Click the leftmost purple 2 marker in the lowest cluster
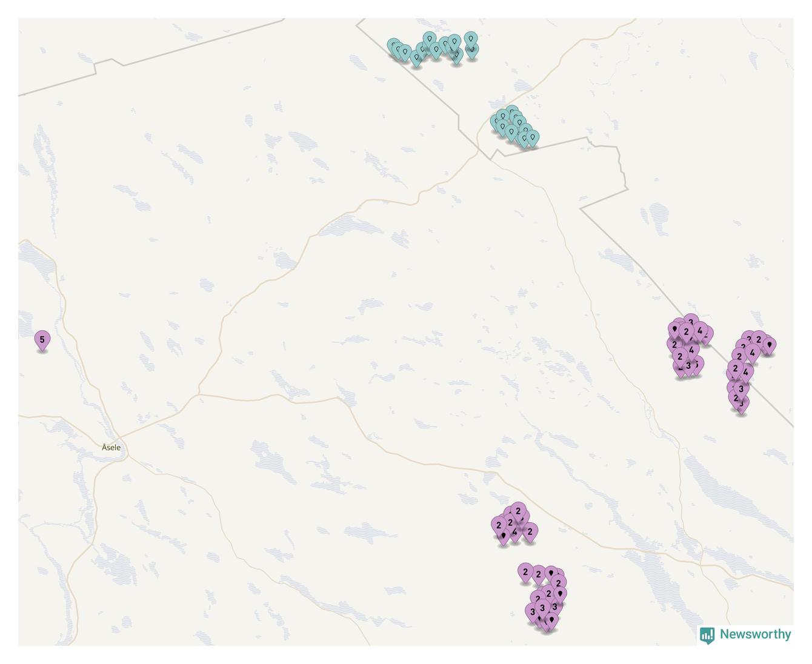The image size is (812, 664). 525,573
